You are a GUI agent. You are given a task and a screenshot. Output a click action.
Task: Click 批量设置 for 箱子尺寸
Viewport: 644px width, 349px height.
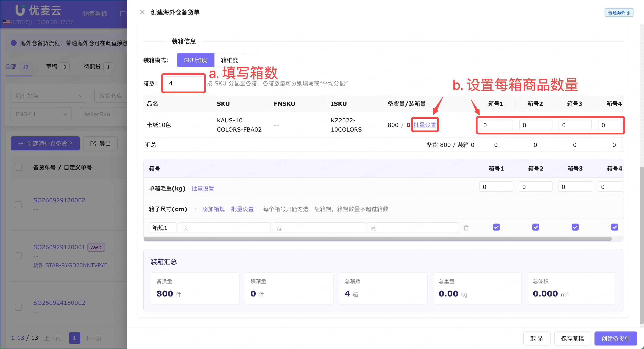(242, 209)
